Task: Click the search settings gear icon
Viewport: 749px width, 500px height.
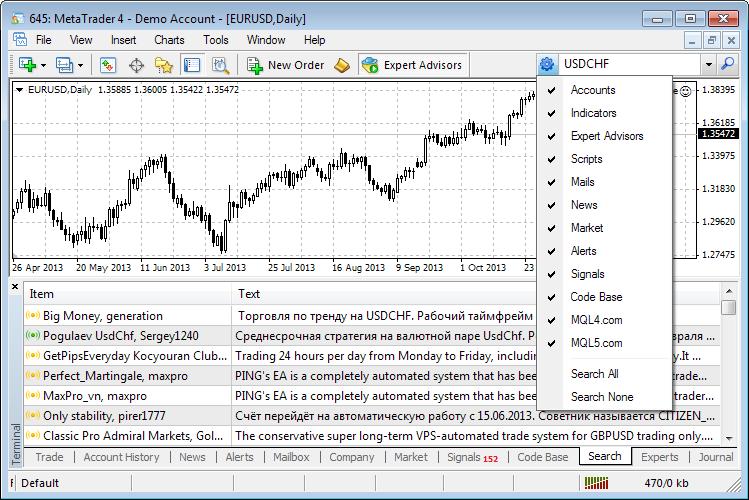Action: click(547, 64)
